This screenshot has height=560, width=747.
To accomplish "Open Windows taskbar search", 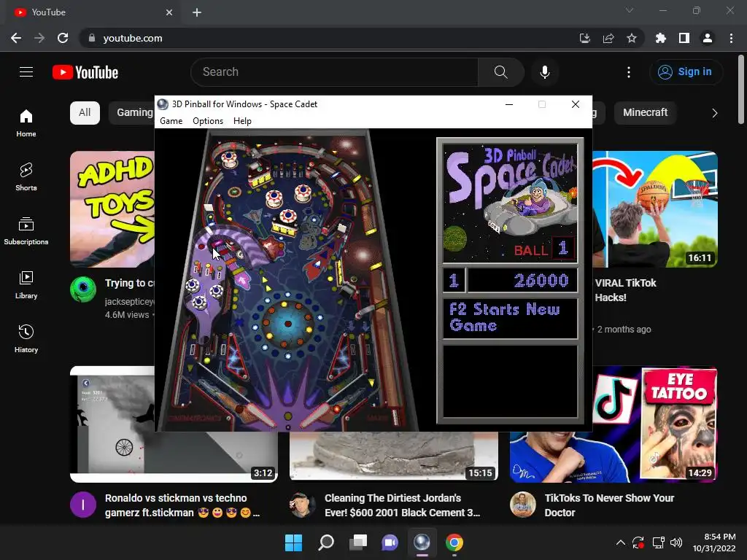I will [x=326, y=542].
